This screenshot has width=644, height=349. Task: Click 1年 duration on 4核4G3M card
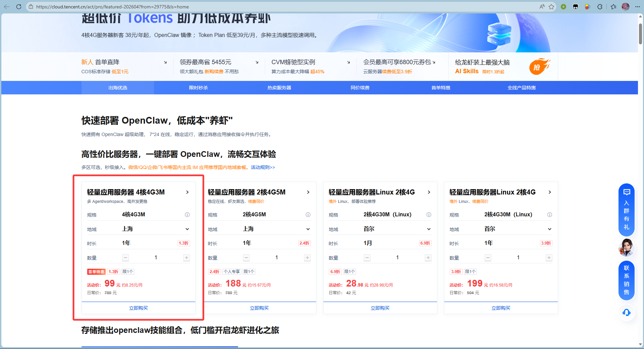pyautogui.click(x=126, y=243)
